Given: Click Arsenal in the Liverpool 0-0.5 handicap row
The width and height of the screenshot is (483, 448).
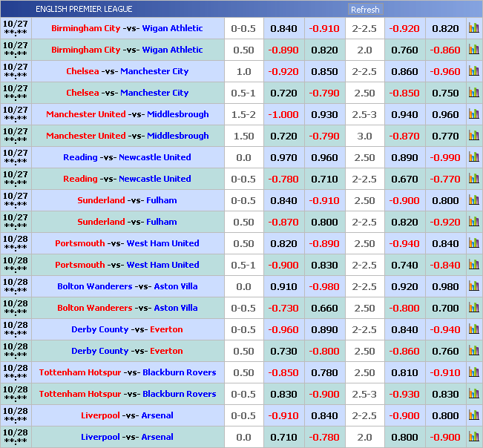Looking at the screenshot, I should coord(157,416).
